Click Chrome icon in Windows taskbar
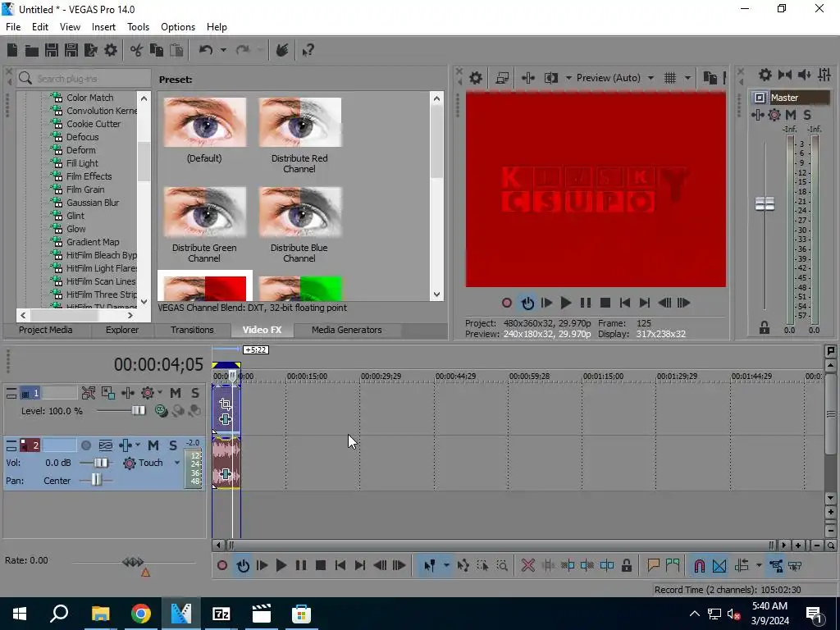The image size is (840, 630). 141,614
